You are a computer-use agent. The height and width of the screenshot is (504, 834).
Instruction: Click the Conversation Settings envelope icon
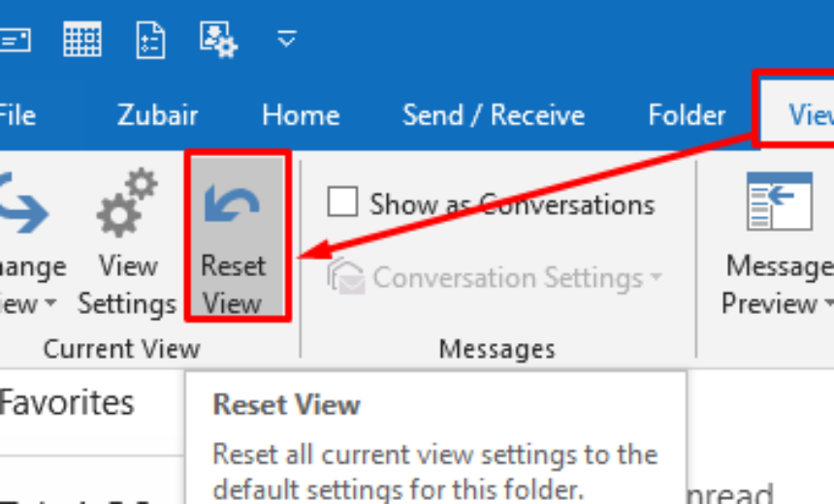[x=345, y=278]
